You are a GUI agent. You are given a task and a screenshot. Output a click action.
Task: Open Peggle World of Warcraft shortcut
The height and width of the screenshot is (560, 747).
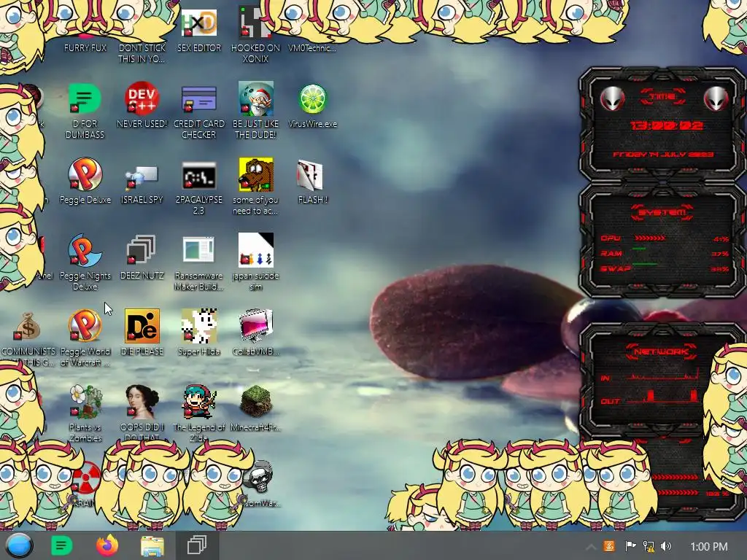(85, 326)
